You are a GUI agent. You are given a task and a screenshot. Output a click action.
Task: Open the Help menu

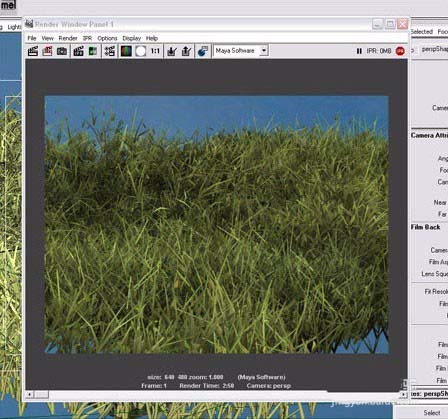[x=152, y=38]
